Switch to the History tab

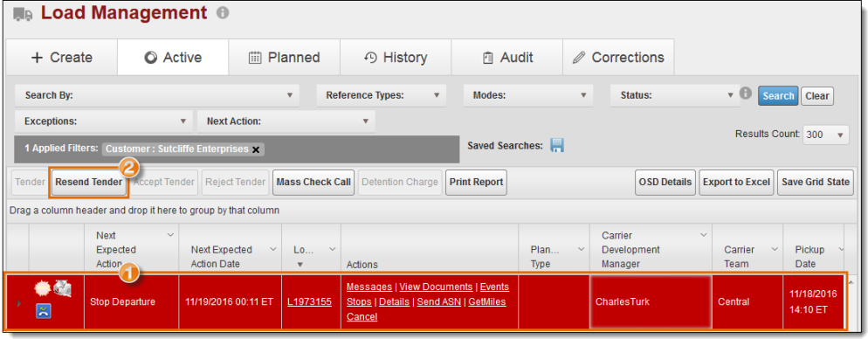pyautogui.click(x=396, y=58)
